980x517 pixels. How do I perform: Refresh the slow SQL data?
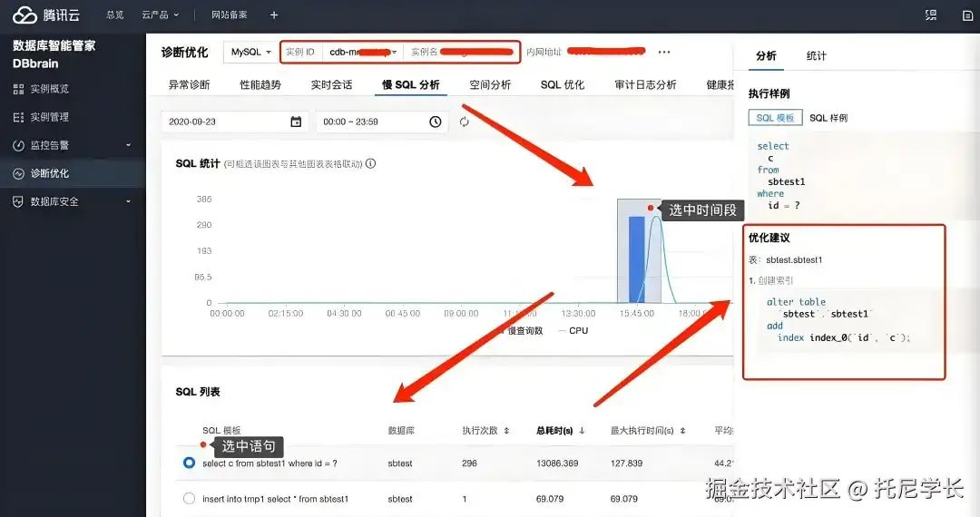pos(465,122)
